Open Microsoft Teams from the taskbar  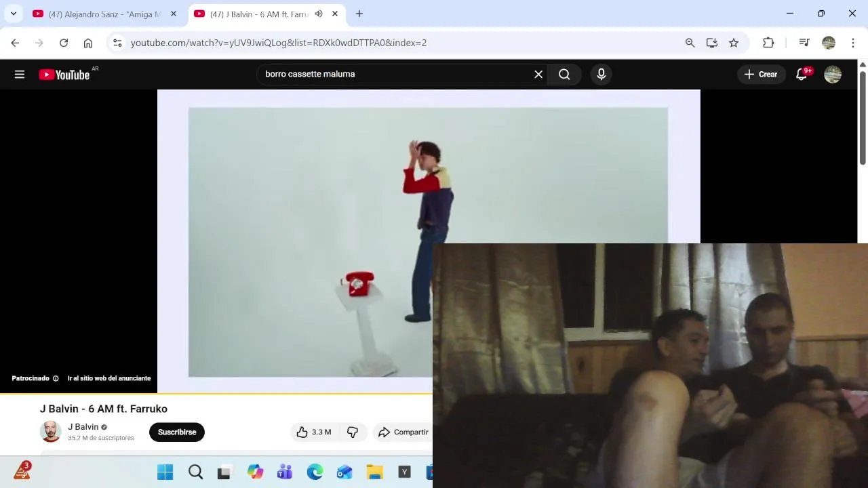point(285,472)
